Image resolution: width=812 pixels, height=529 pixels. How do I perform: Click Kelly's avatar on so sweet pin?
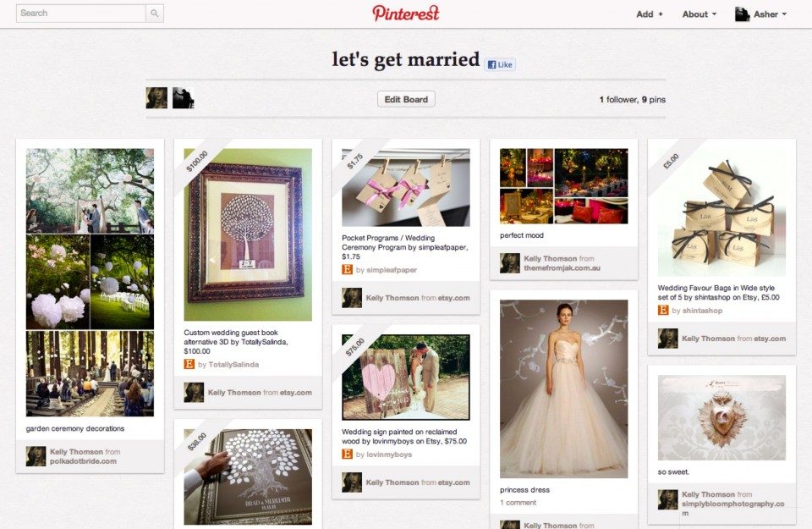coord(667,499)
